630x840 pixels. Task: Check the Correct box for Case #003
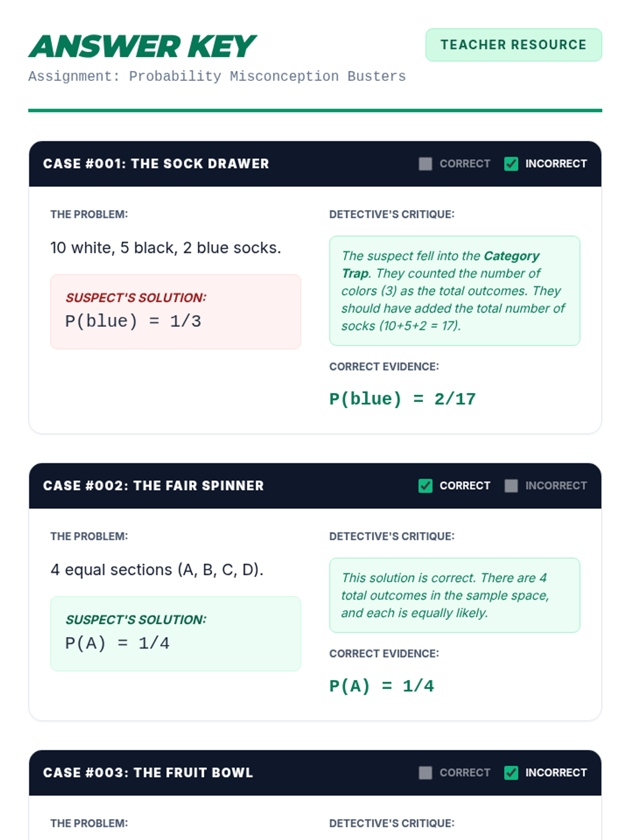425,773
